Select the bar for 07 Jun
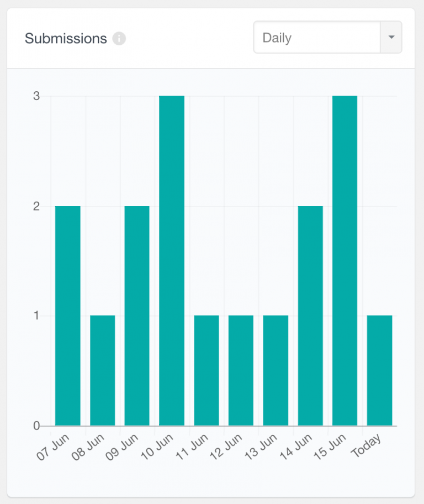 (67, 315)
